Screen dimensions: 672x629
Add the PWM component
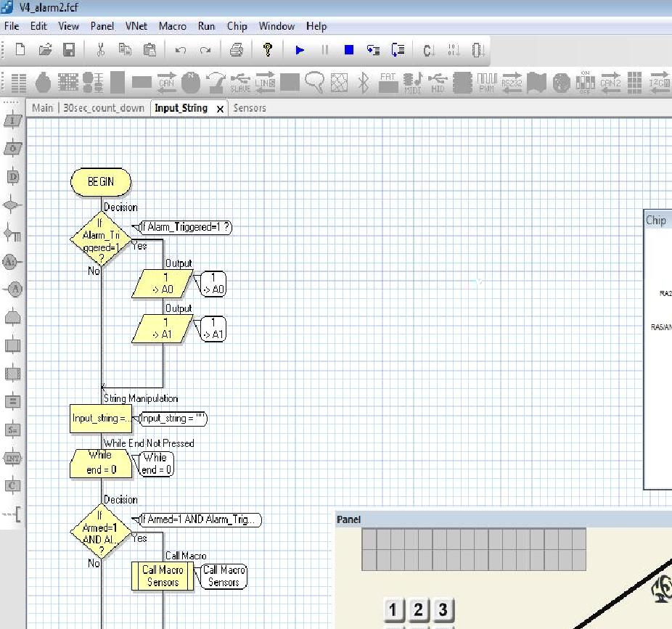point(487,82)
